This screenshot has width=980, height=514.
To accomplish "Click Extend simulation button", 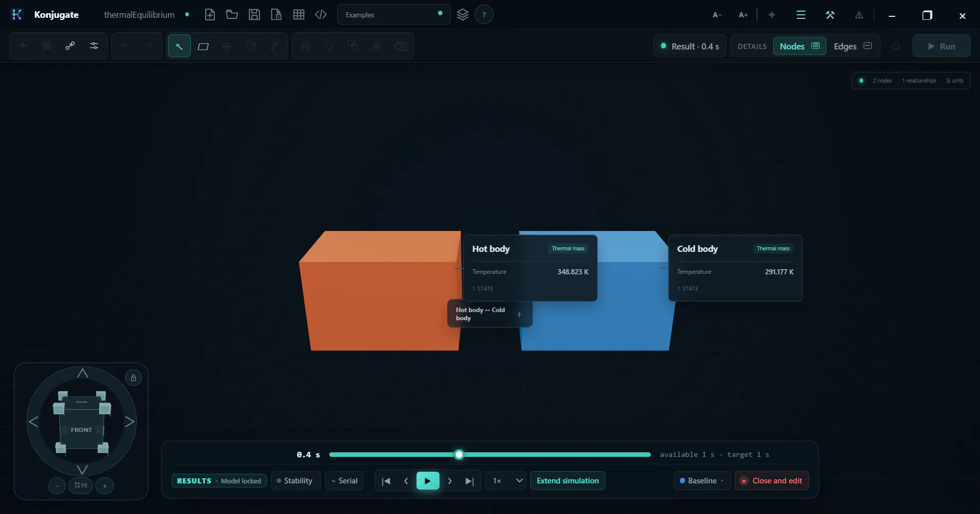I will 568,481.
